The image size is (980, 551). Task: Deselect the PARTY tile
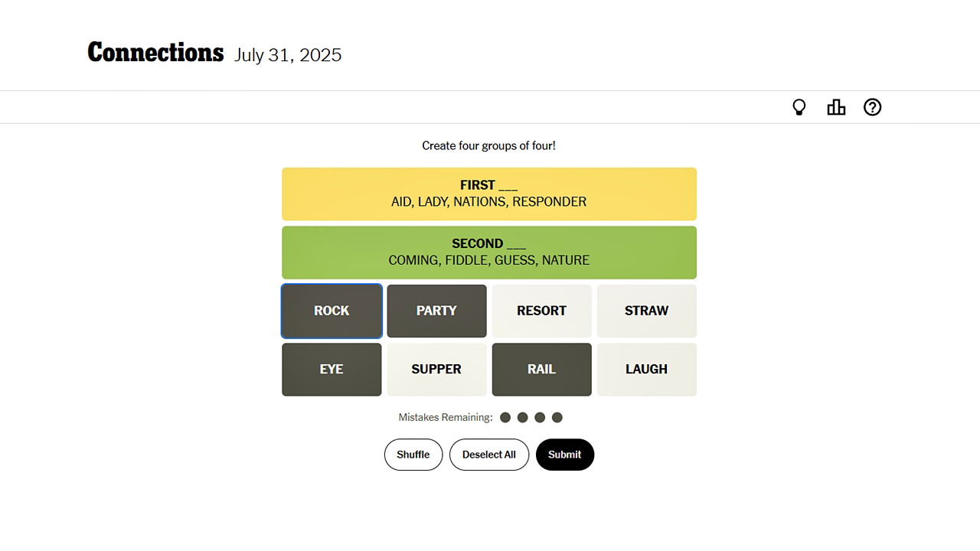(436, 311)
